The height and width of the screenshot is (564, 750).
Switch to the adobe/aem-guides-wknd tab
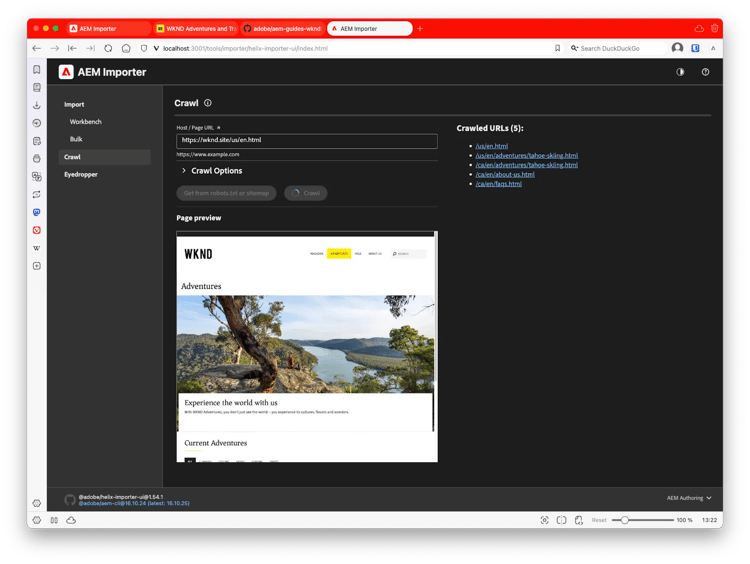pyautogui.click(x=283, y=29)
